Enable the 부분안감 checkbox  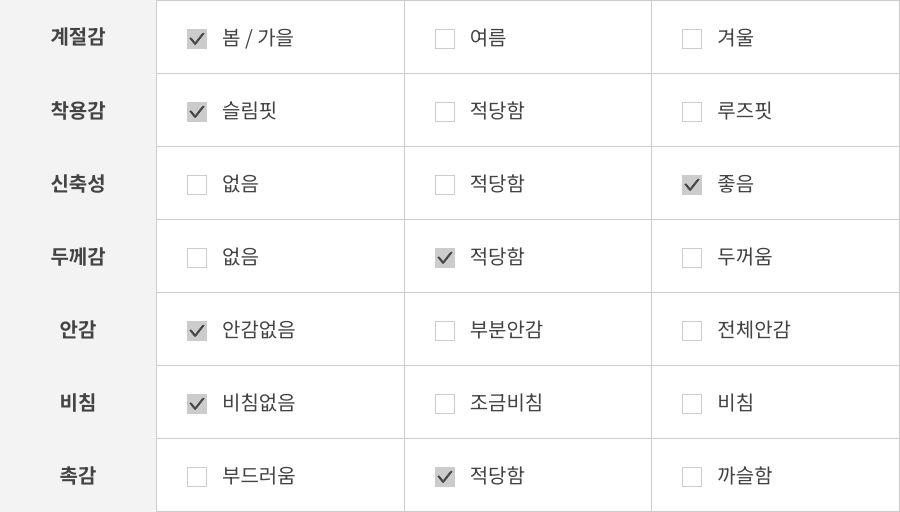[x=445, y=331]
